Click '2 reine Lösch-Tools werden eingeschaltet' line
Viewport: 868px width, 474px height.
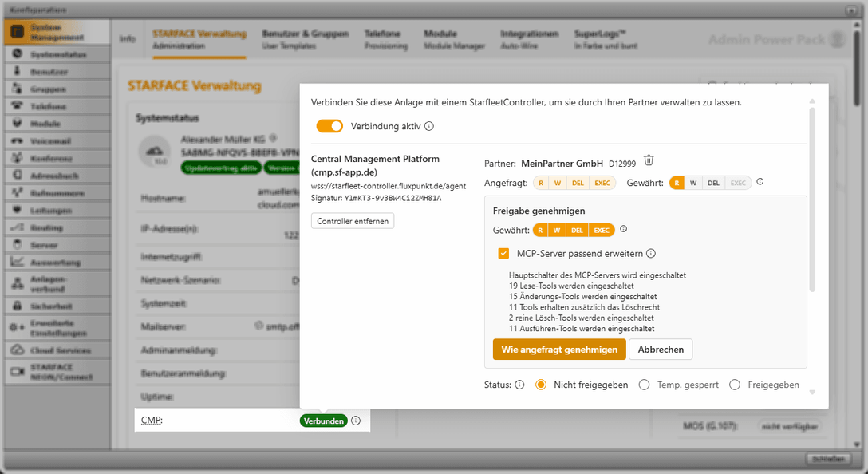(x=582, y=318)
